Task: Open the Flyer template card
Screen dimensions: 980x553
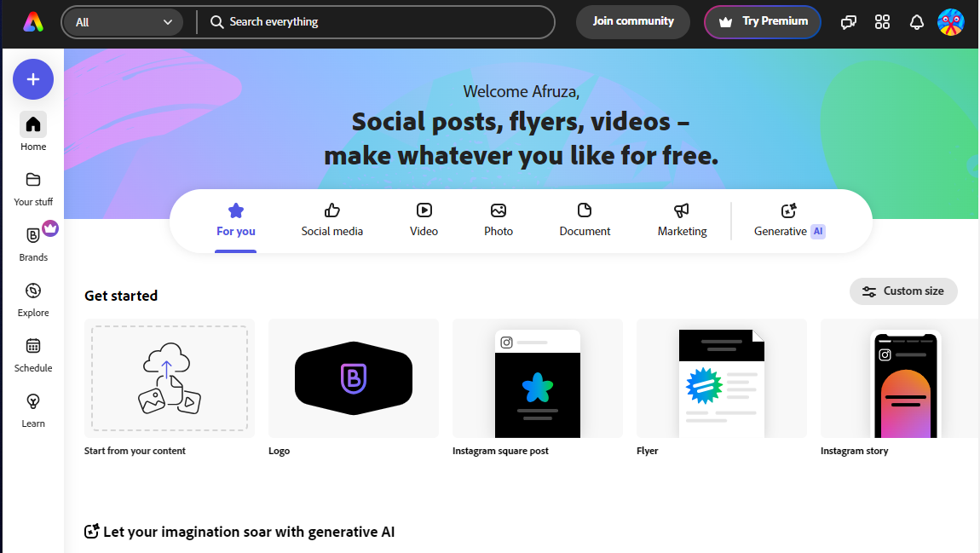Action: point(721,378)
